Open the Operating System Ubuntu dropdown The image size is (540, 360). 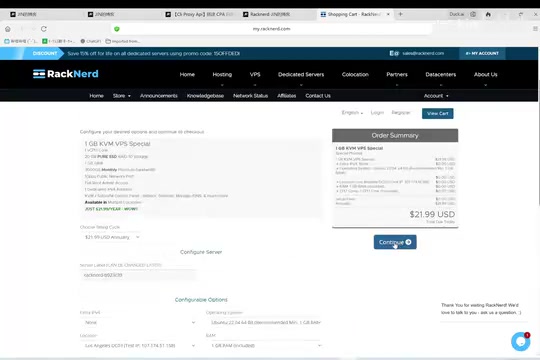coord(264,322)
